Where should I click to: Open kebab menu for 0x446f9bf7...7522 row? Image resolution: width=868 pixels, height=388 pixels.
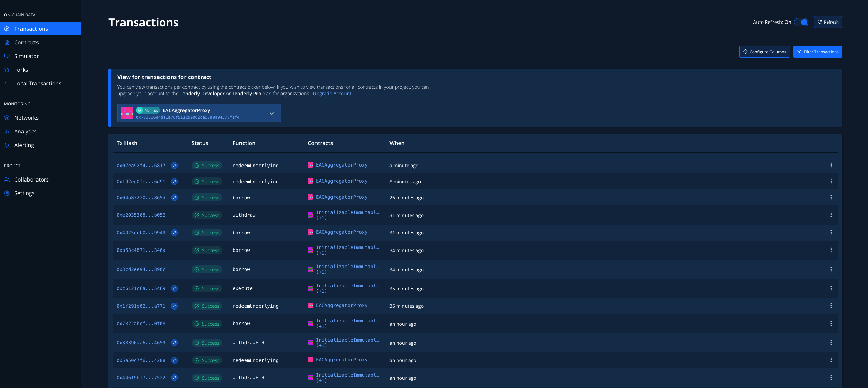click(831, 378)
